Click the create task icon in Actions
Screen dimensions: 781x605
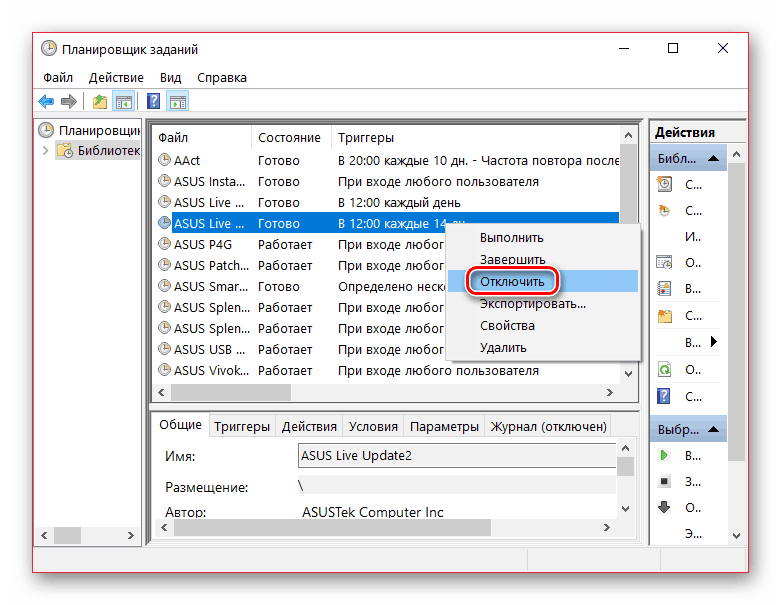point(664,211)
